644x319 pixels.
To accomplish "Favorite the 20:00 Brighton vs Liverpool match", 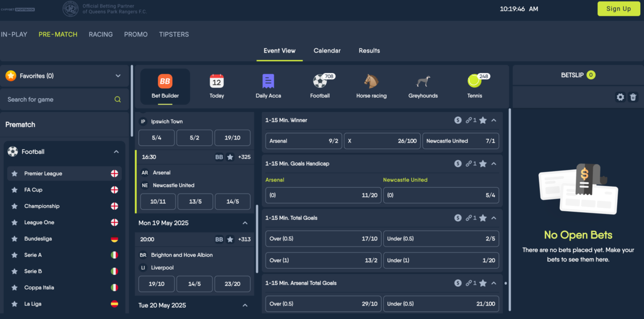I will point(230,240).
